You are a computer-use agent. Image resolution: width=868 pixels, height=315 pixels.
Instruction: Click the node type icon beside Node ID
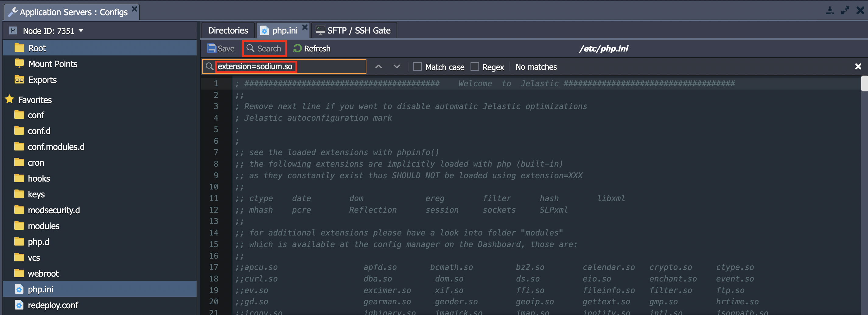click(13, 31)
